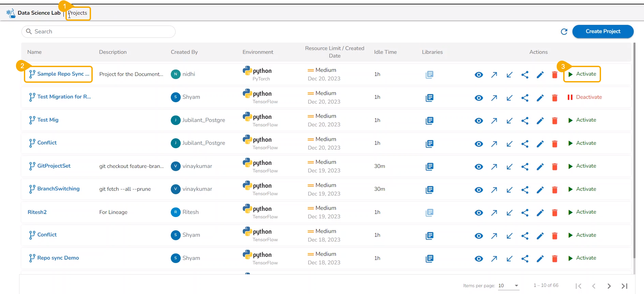Edit the BranchSwitching project with pencil icon
Viewport: 644px width, 294px height.
click(x=540, y=190)
